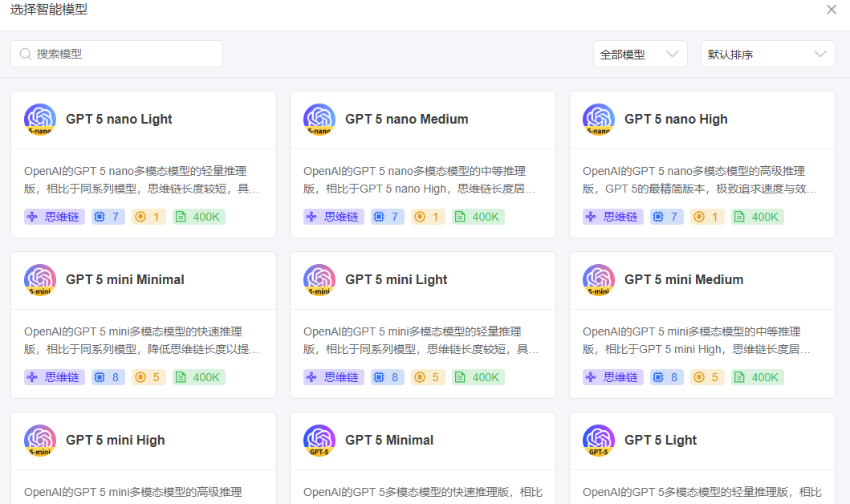Click 思维链 tag on GPT 5 mini Minimal card
The image size is (850, 504).
click(x=55, y=377)
